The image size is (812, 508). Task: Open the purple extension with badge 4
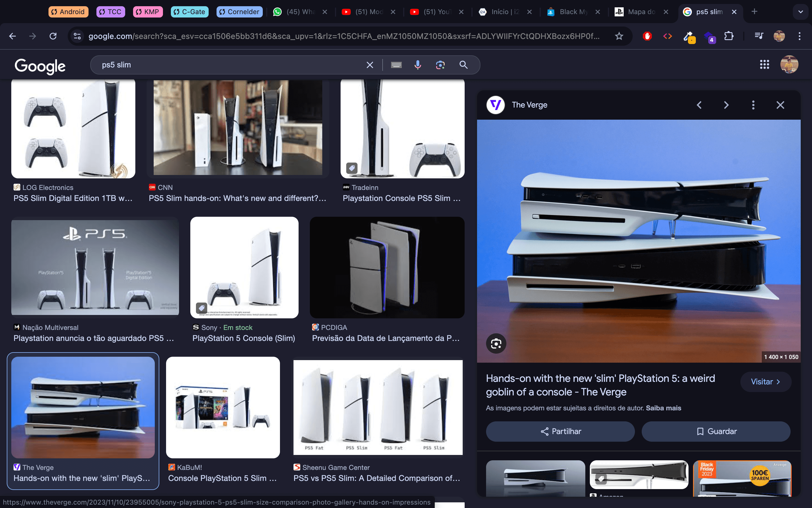coord(709,37)
